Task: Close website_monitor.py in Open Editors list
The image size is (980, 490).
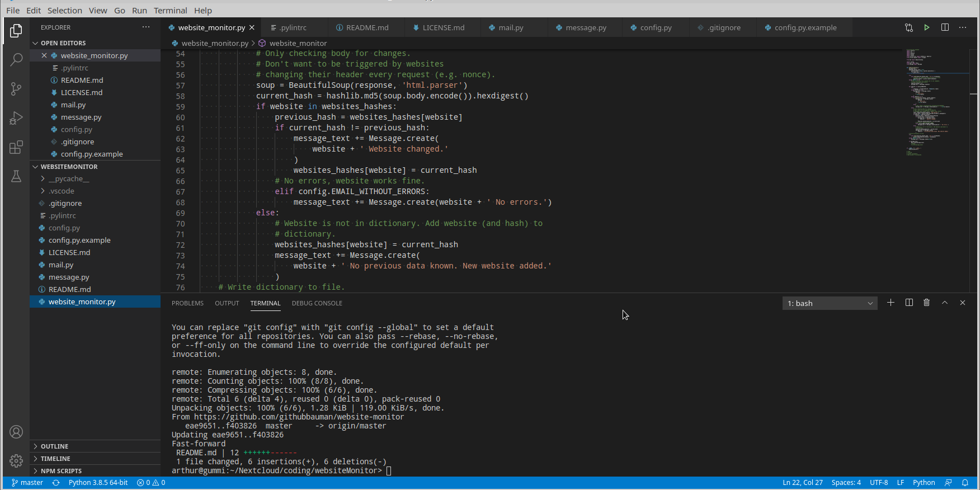Action: (x=44, y=55)
